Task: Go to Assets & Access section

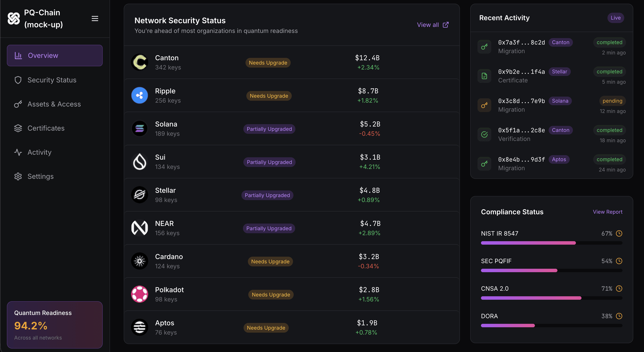Action: (54, 104)
